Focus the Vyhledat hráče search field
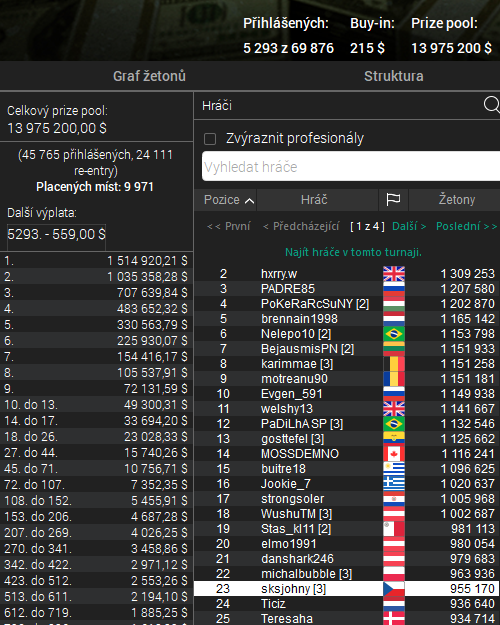The height and width of the screenshot is (625, 500). pyautogui.click(x=351, y=166)
